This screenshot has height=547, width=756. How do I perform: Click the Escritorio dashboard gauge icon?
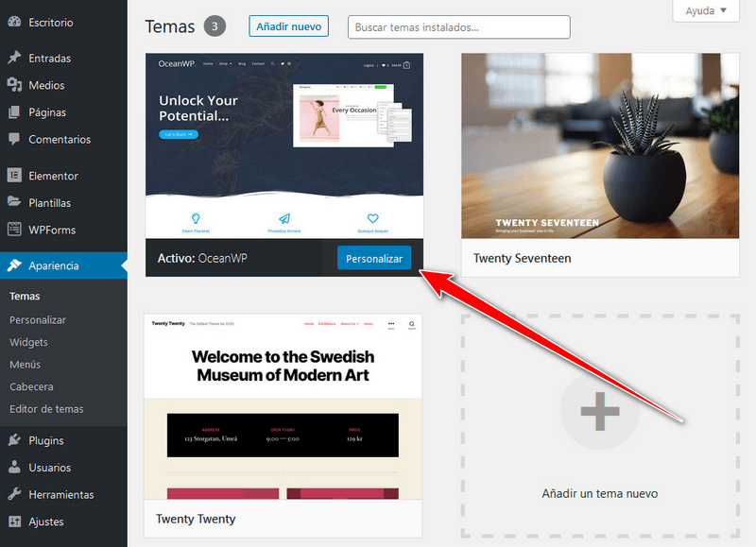tap(14, 22)
